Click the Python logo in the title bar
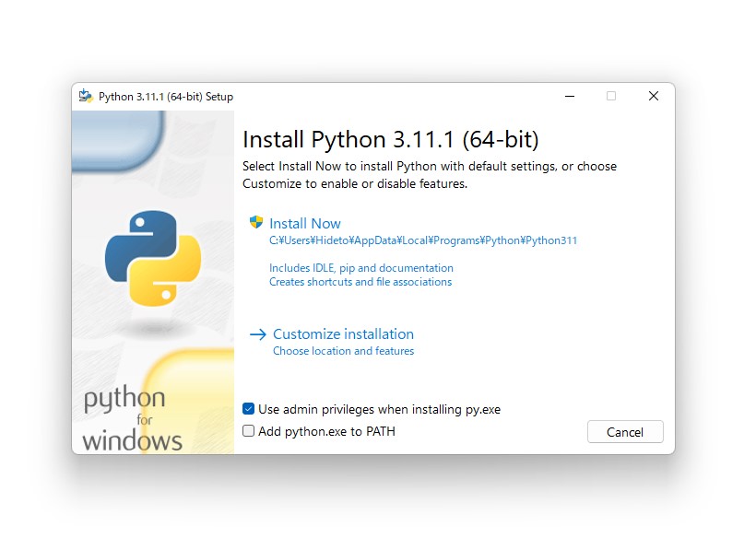This screenshot has width=756, height=538. tap(86, 96)
